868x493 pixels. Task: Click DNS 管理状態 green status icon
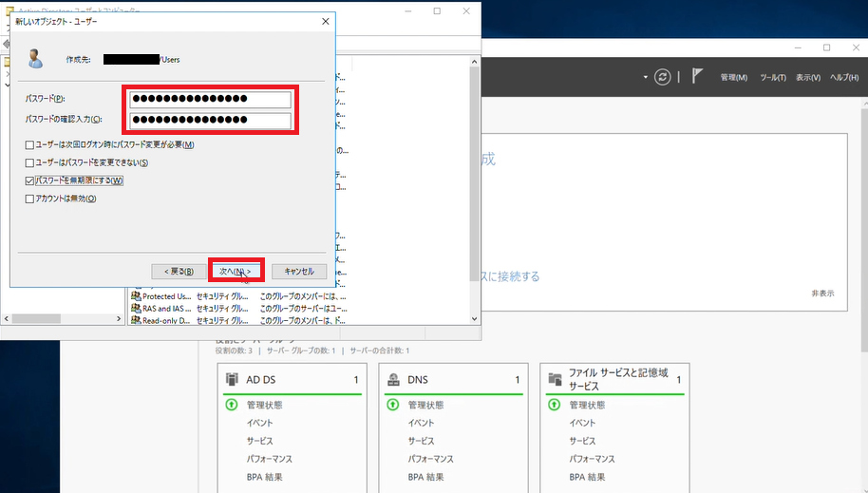(x=393, y=405)
